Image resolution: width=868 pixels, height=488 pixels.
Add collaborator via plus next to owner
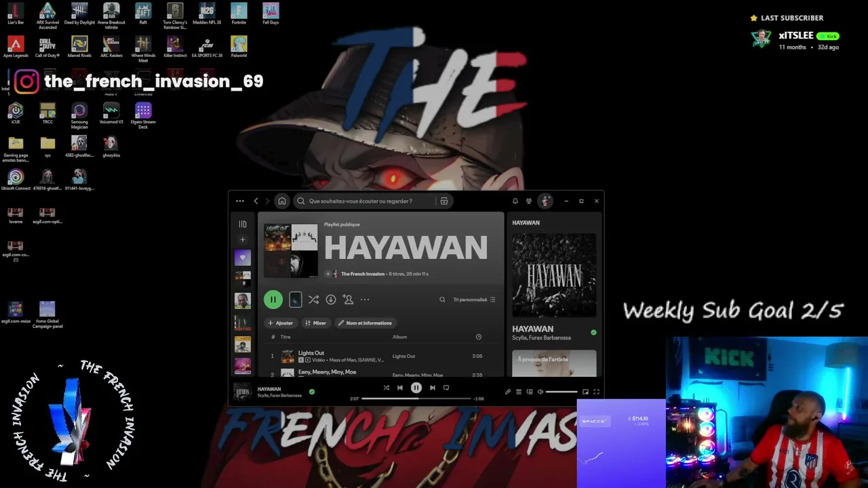click(328, 274)
